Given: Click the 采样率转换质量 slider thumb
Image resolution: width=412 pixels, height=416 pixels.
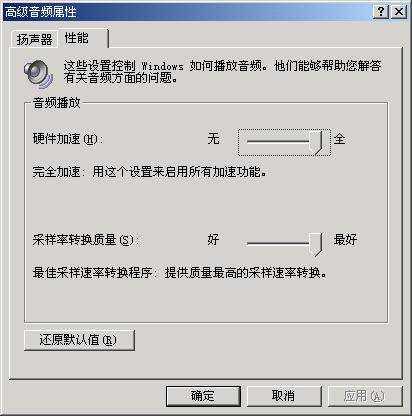Looking at the screenshot, I should (x=316, y=244).
